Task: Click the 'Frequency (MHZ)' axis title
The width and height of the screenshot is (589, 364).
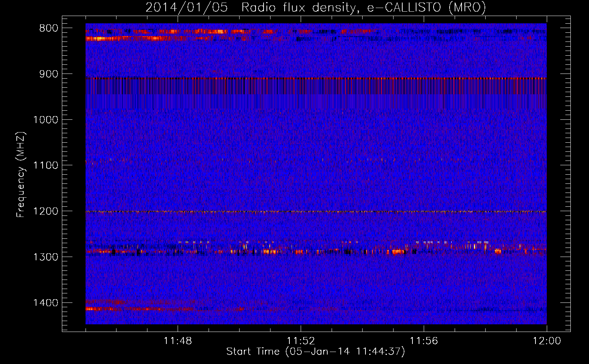Action: tap(21, 175)
